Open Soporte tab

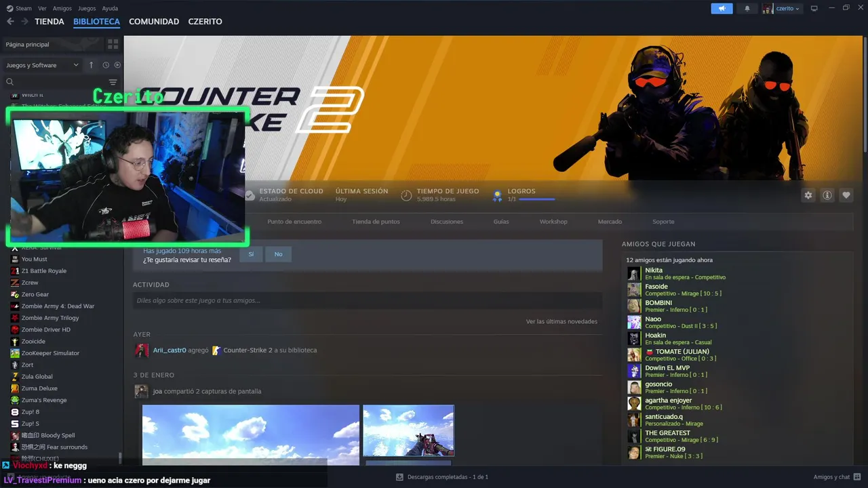[663, 222]
